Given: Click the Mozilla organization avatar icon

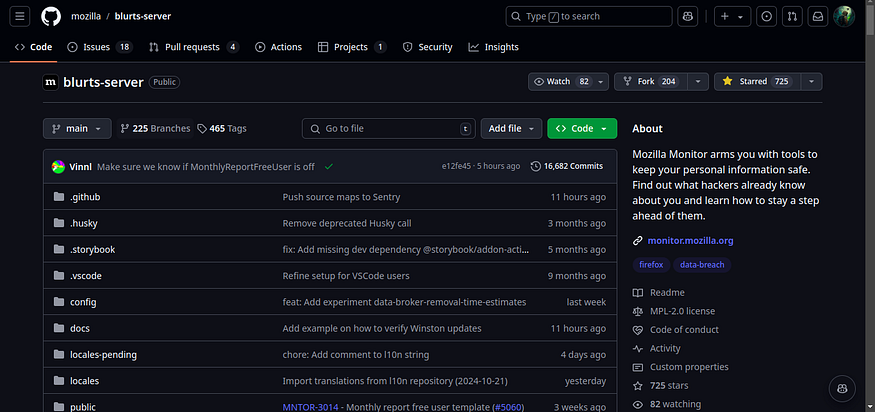Looking at the screenshot, I should pos(51,82).
